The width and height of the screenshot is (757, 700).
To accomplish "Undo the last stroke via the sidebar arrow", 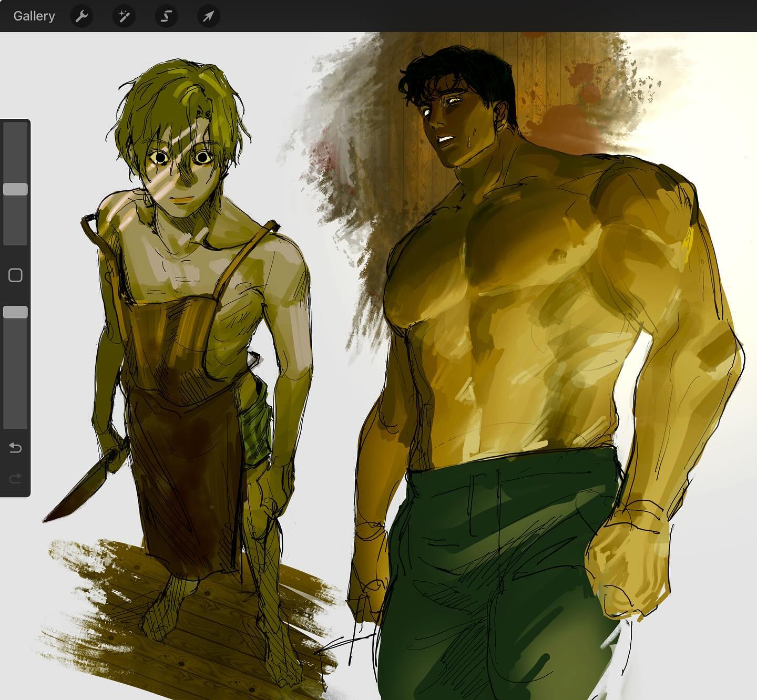I will pos(15,448).
